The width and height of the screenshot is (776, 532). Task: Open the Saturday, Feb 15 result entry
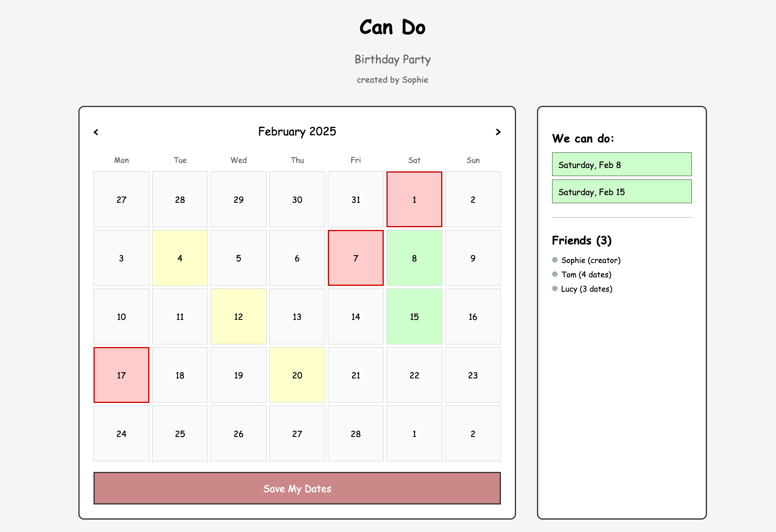click(622, 192)
